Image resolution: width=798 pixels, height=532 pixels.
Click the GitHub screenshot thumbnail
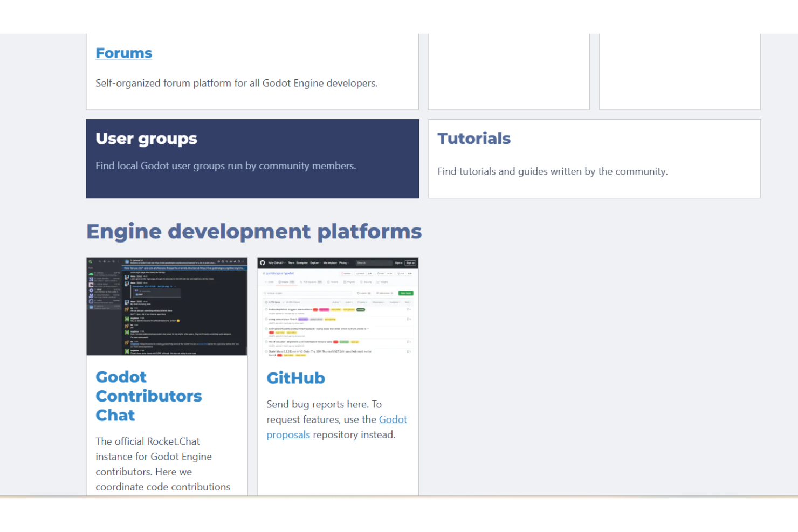338,306
